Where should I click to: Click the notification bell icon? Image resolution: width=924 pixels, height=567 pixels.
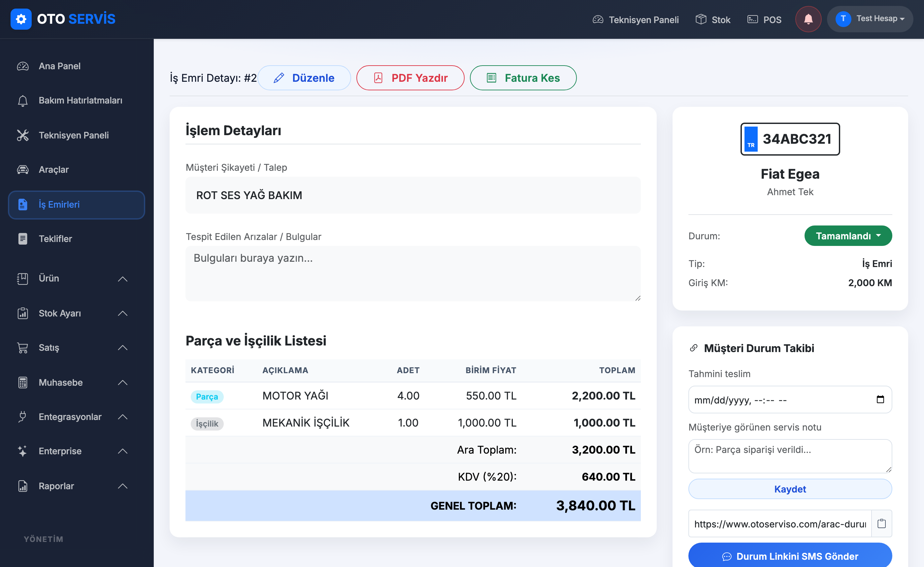click(x=808, y=19)
